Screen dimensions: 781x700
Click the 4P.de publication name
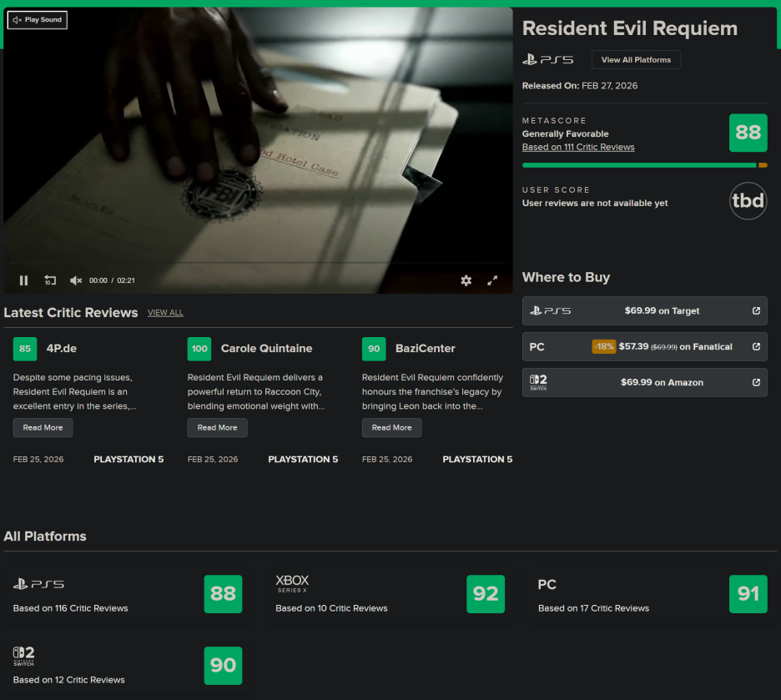[62, 349]
